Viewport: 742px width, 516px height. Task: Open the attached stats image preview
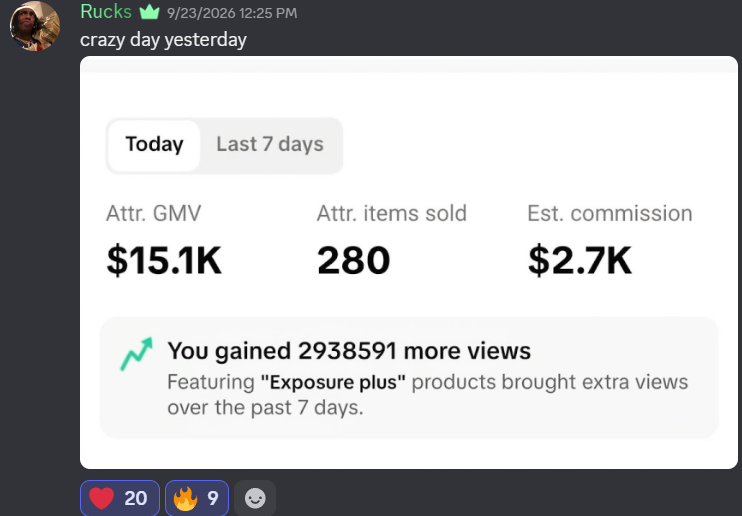pos(409,262)
